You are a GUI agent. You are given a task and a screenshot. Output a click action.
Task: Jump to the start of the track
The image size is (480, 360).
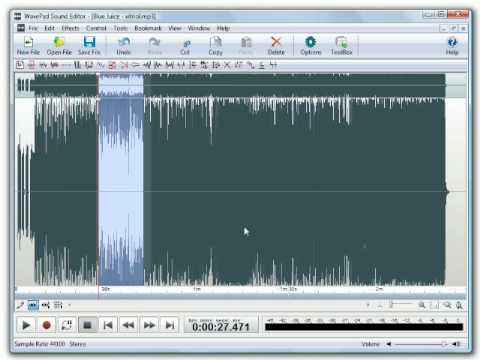[108, 325]
